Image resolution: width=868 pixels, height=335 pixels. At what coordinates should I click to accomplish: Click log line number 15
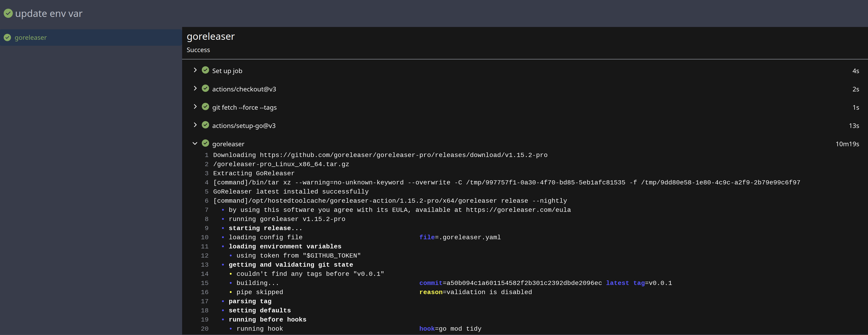[205, 283]
